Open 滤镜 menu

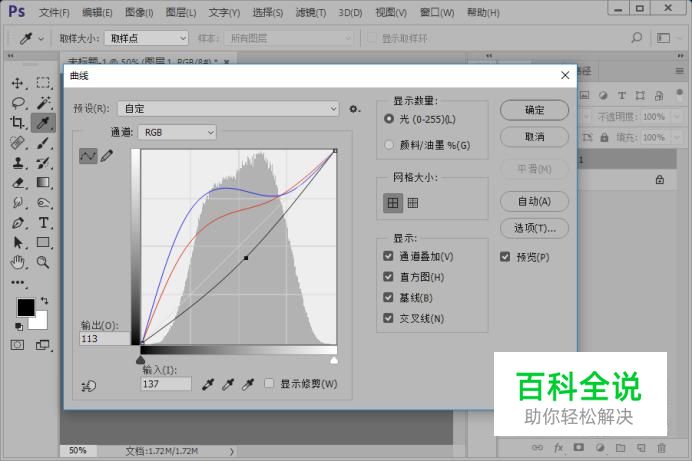point(311,13)
